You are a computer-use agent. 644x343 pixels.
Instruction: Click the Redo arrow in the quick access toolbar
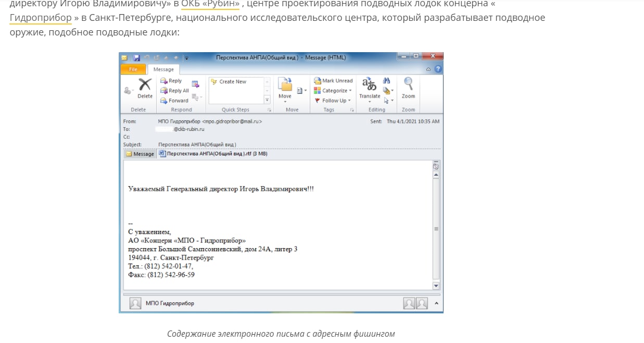(157, 58)
